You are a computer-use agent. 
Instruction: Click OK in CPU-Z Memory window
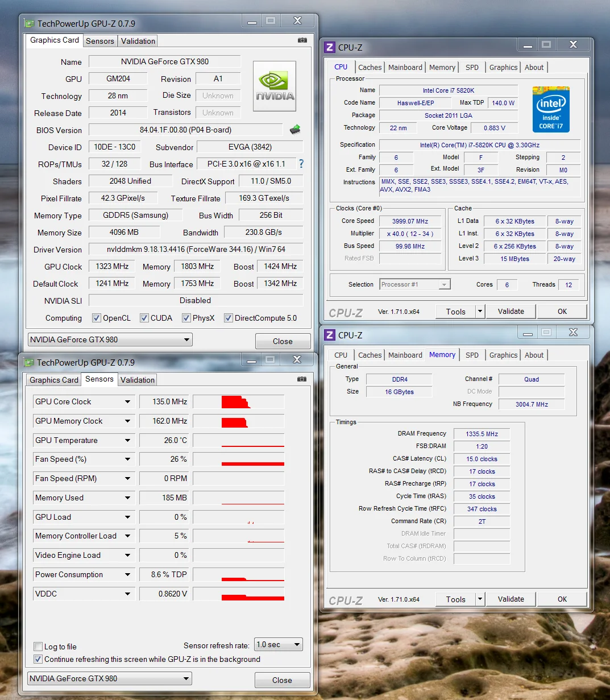pyautogui.click(x=562, y=599)
